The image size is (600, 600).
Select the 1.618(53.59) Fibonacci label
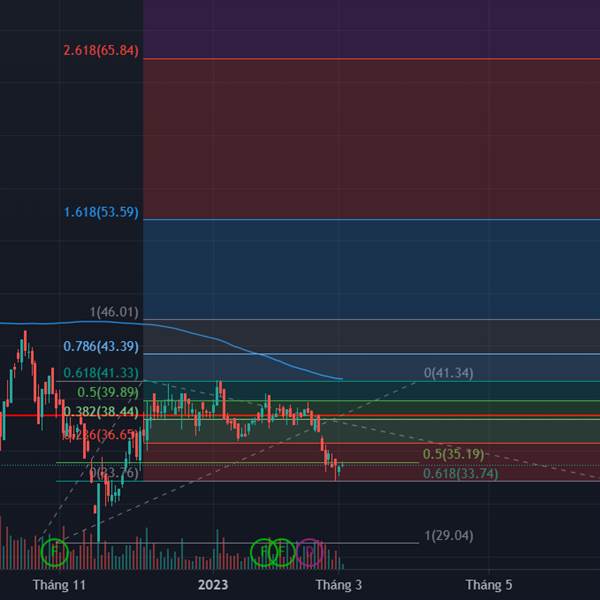pos(101,212)
